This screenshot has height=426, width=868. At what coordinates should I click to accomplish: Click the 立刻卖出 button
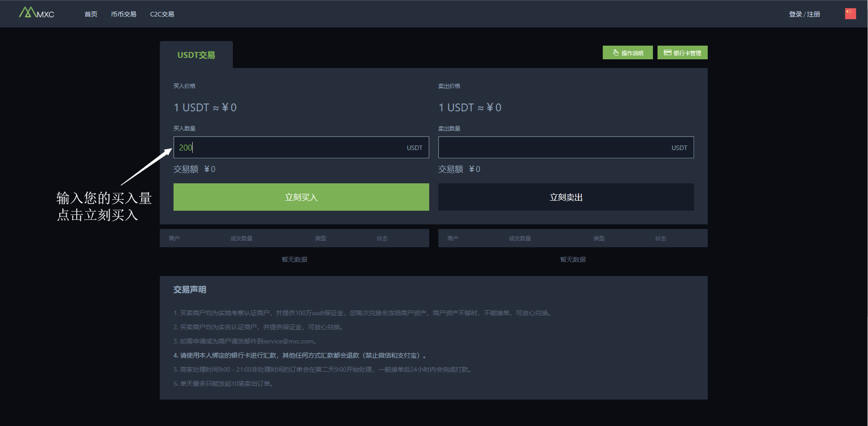566,197
